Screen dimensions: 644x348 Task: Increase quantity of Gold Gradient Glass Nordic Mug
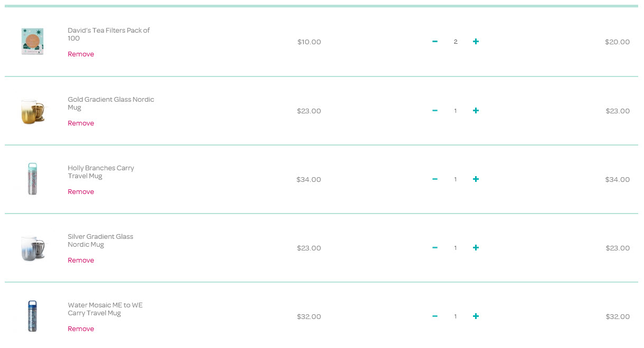tap(476, 111)
